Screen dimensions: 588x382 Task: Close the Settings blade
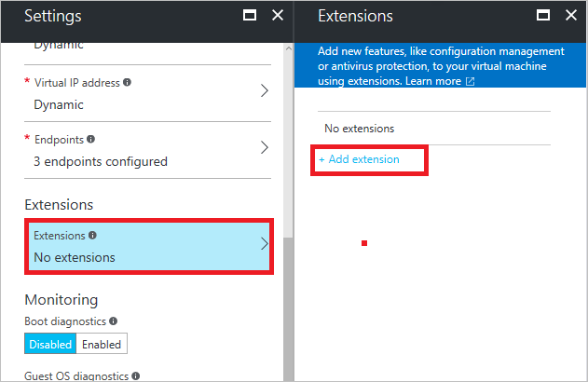click(x=277, y=15)
